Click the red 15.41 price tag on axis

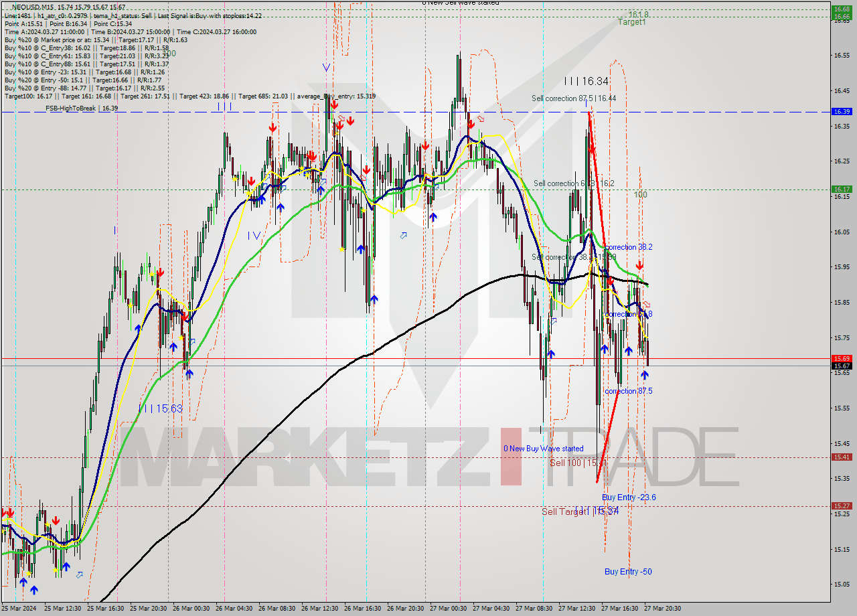pos(842,457)
